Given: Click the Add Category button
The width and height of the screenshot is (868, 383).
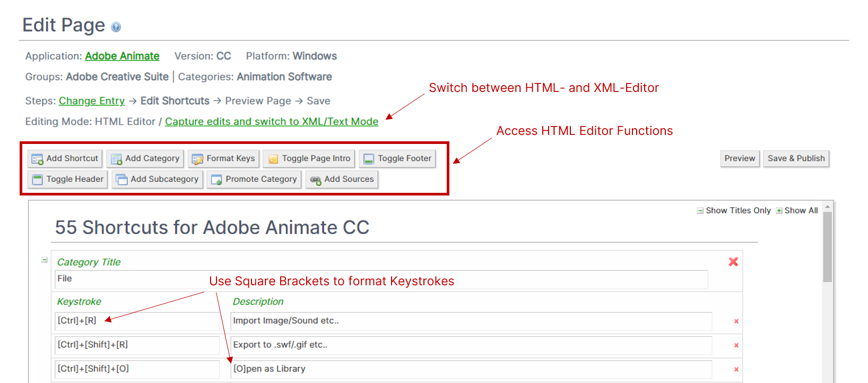Looking at the screenshot, I should (x=145, y=158).
